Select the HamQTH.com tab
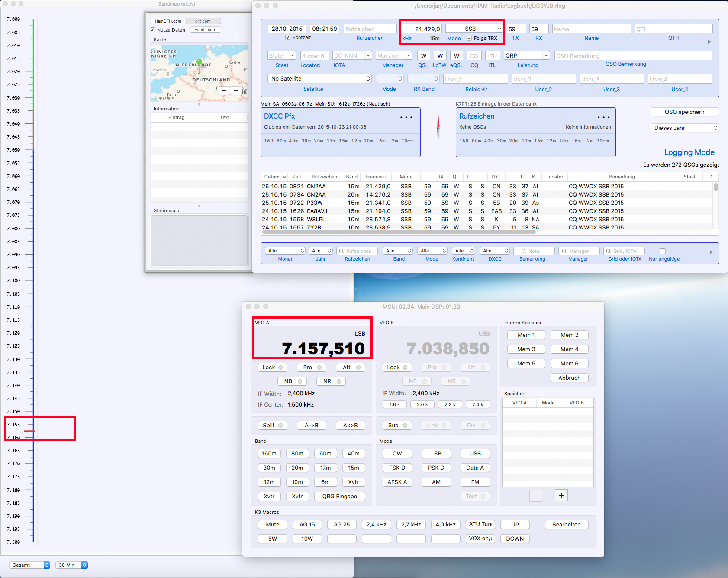Image resolution: width=728 pixels, height=578 pixels. pos(168,21)
